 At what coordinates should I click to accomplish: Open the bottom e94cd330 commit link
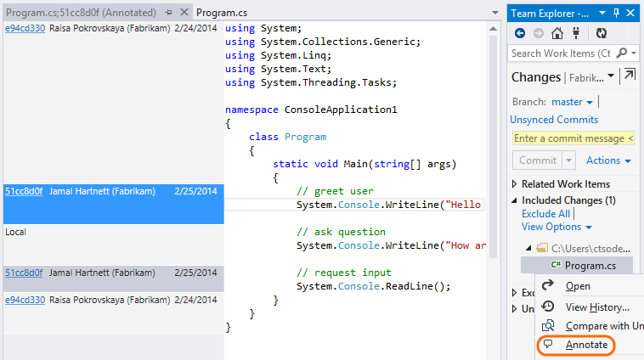pyautogui.click(x=25, y=300)
